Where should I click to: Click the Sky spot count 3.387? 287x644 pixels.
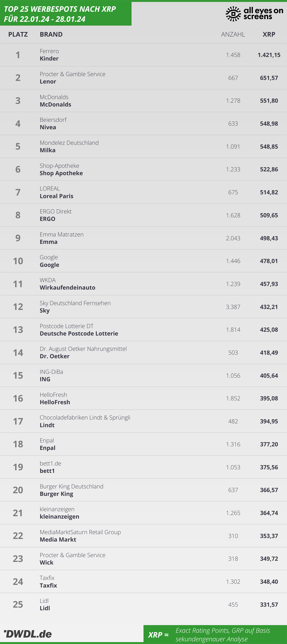[233, 307]
